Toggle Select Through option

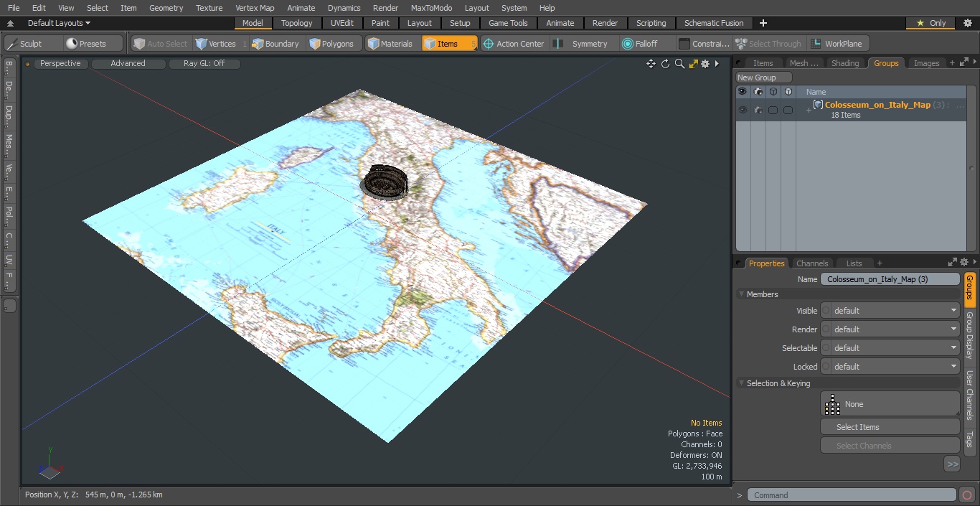769,44
